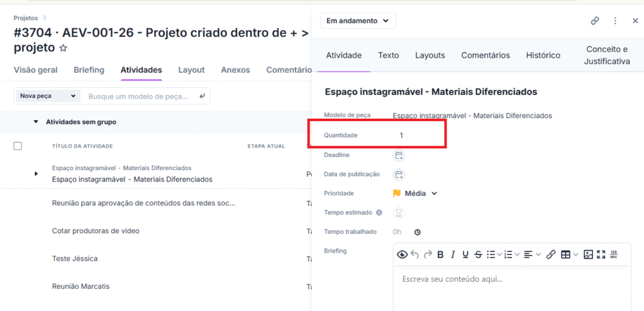Copy activity link with the chain icon

pos(595,21)
